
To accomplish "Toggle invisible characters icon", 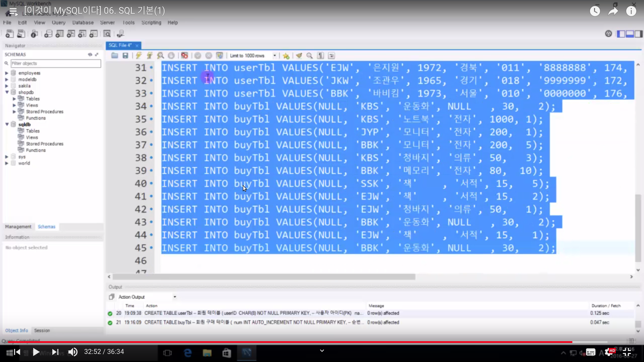I will 321,56.
